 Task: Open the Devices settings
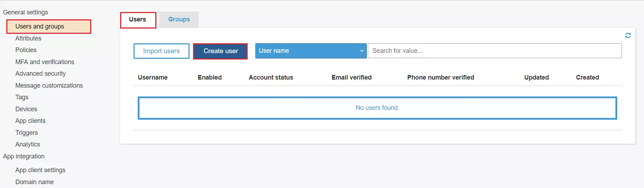[x=26, y=109]
